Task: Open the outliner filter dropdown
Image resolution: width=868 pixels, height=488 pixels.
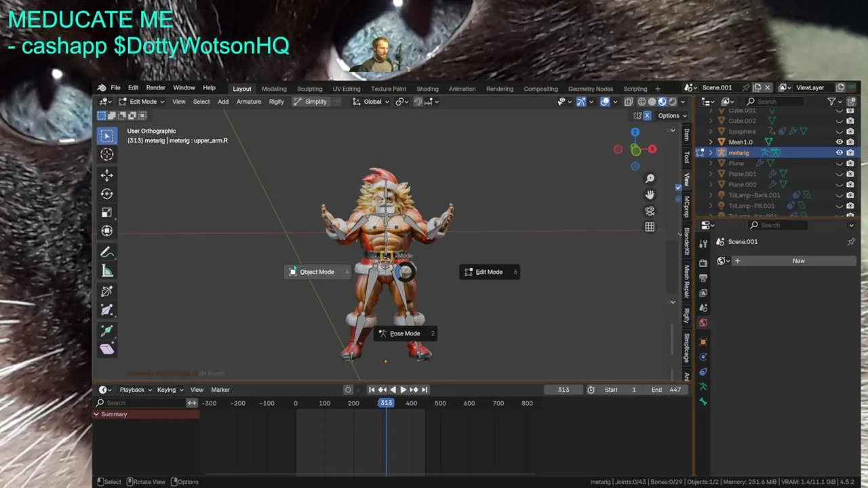Action: pyautogui.click(x=835, y=102)
